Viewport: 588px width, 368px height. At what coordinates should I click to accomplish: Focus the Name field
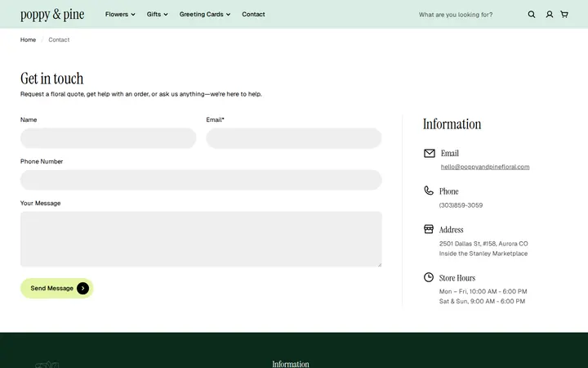coord(108,138)
